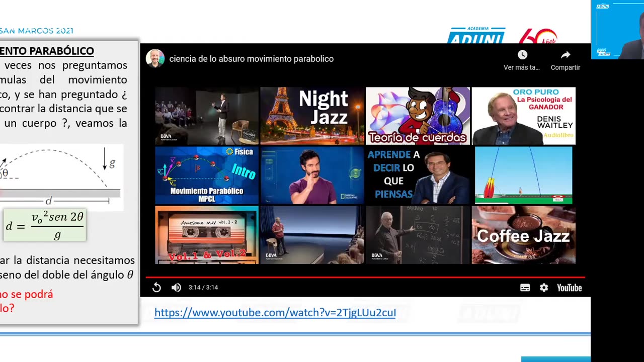Image resolution: width=644 pixels, height=362 pixels.
Task: Open the video title 'ciencia de lo absuro movimiento parabolico'
Action: [252, 59]
